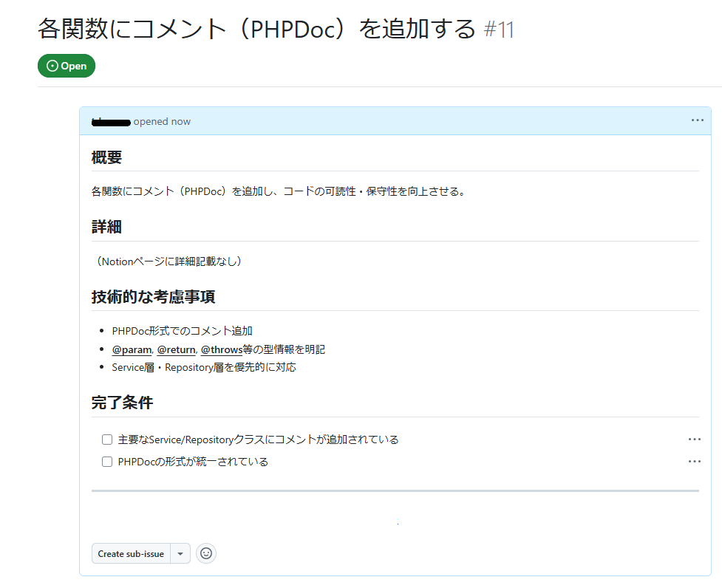Click the issue title 各関数にコメント（PHPDoc）を追加する
722x588 pixels.
(256, 30)
